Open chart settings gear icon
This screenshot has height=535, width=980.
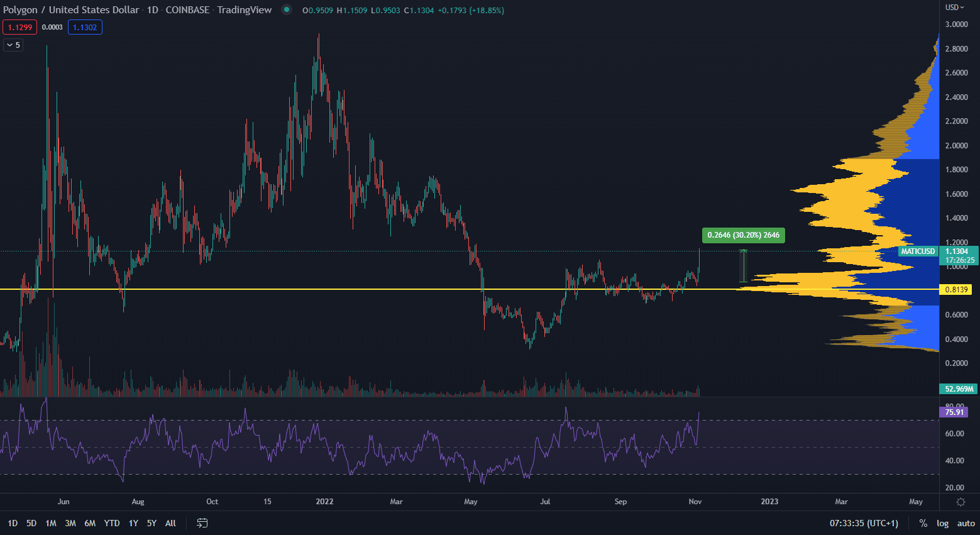click(961, 502)
